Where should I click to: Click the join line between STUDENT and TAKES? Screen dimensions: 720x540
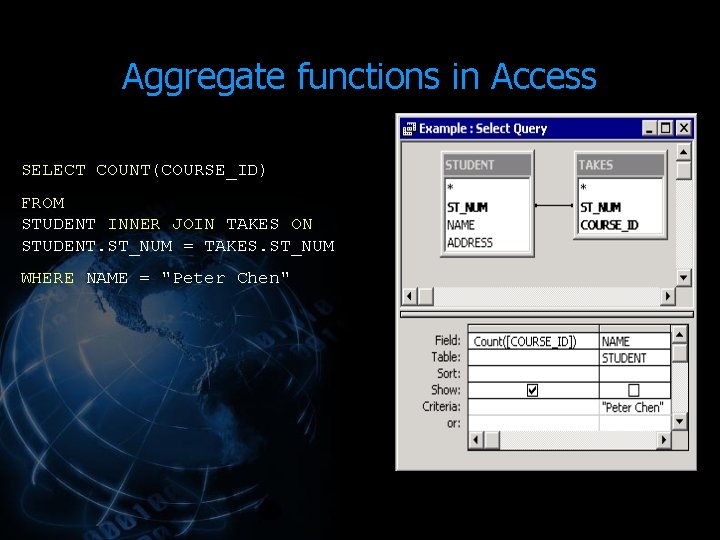click(554, 205)
